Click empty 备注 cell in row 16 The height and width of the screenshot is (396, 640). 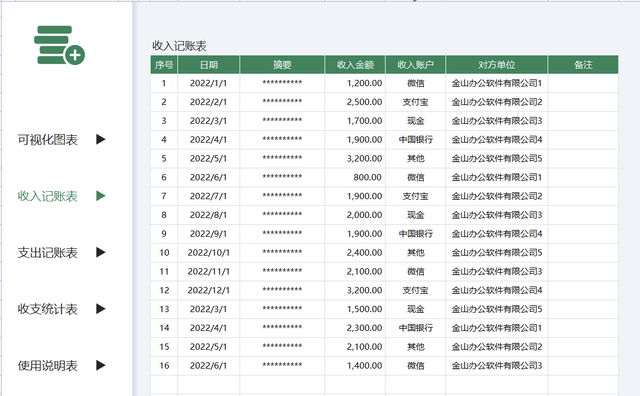click(583, 365)
